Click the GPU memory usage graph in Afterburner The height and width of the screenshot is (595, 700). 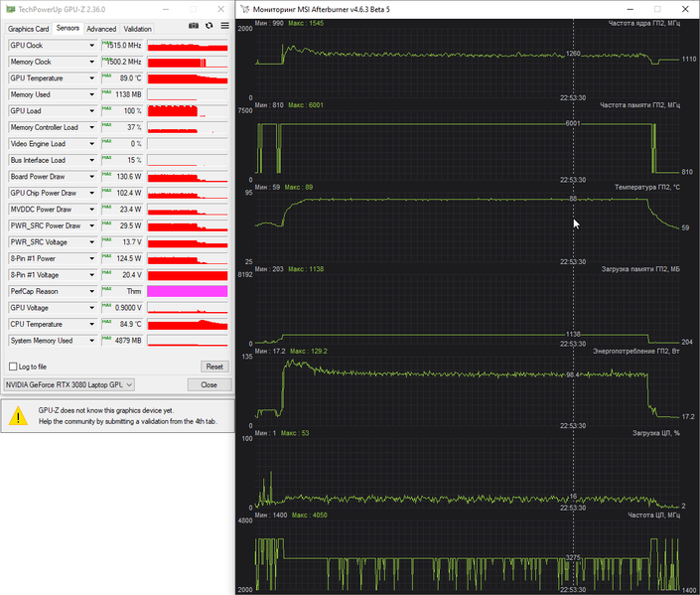click(468, 307)
